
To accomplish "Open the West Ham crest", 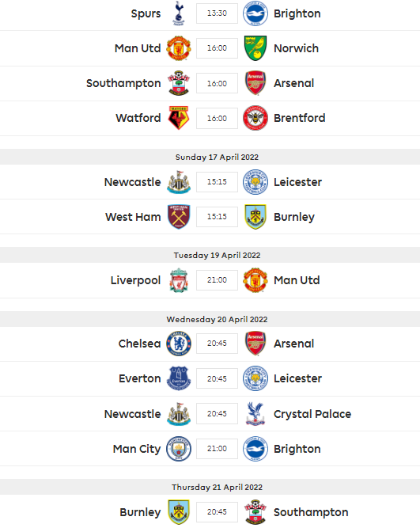I will (179, 217).
